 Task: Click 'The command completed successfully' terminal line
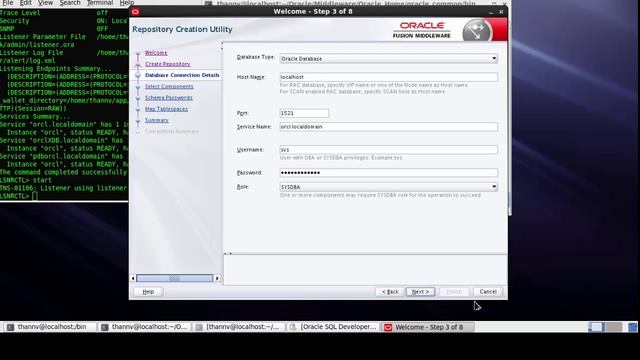pyautogui.click(x=64, y=172)
